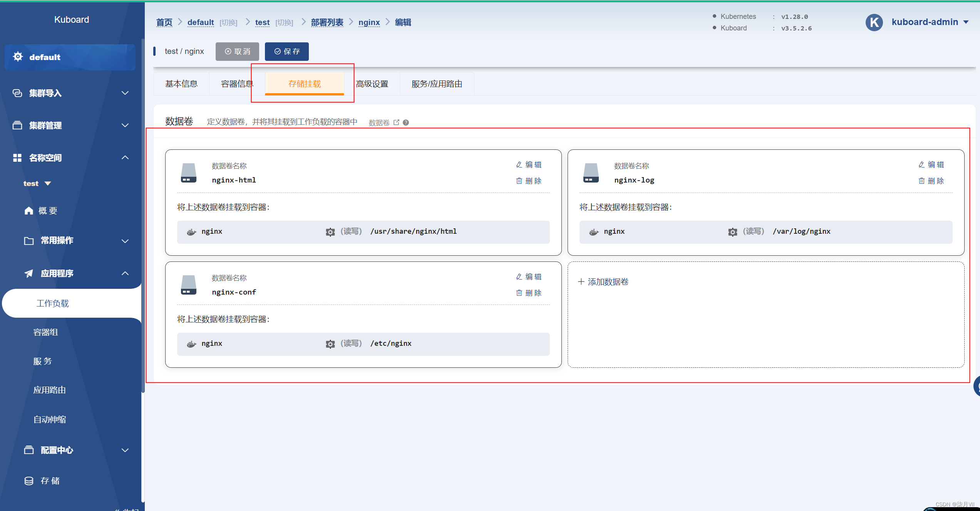The height and width of the screenshot is (511, 980).
Task: Click the gear icon beside /usr/share/nginx/html mount
Action: coord(330,232)
